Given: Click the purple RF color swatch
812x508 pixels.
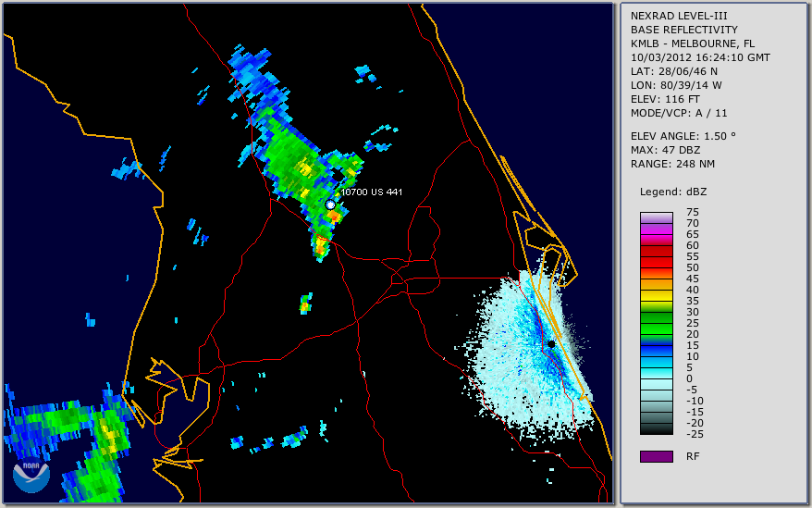Looking at the screenshot, I should click(x=656, y=456).
